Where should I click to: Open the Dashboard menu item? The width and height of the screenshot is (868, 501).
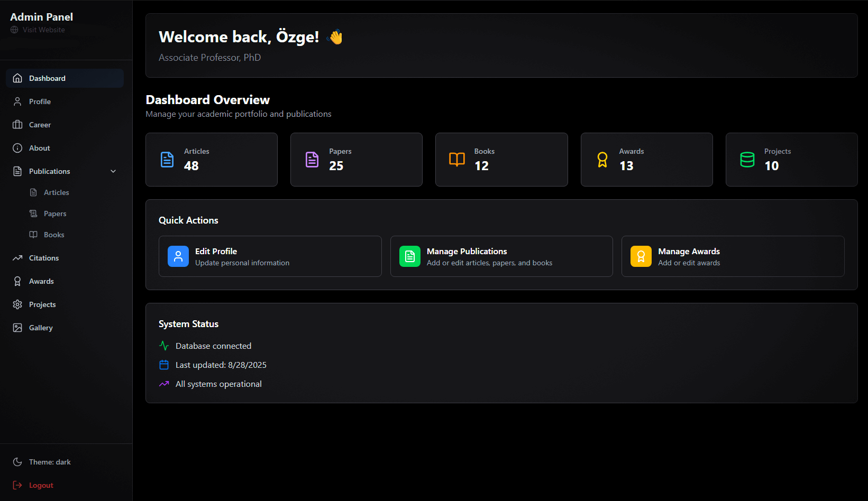[65, 78]
